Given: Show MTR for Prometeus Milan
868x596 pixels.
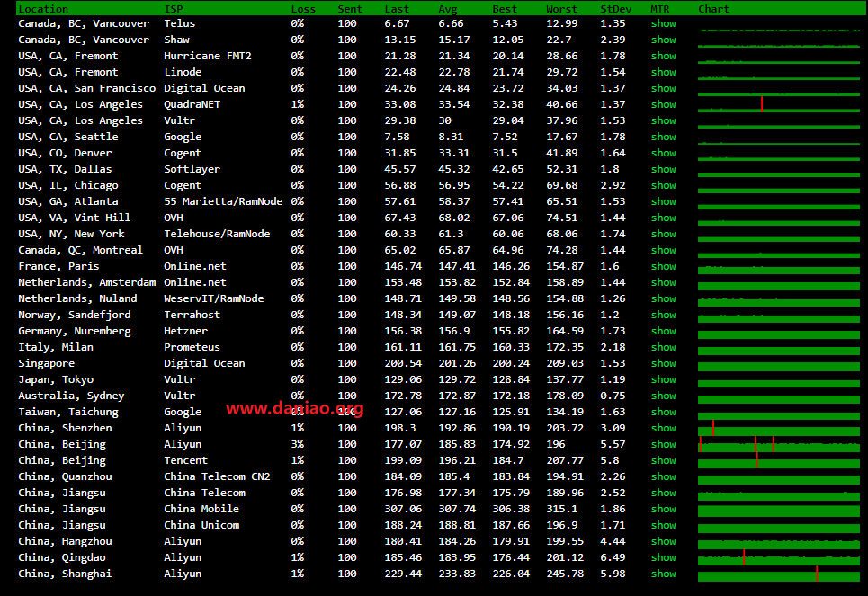Looking at the screenshot, I should [x=663, y=348].
